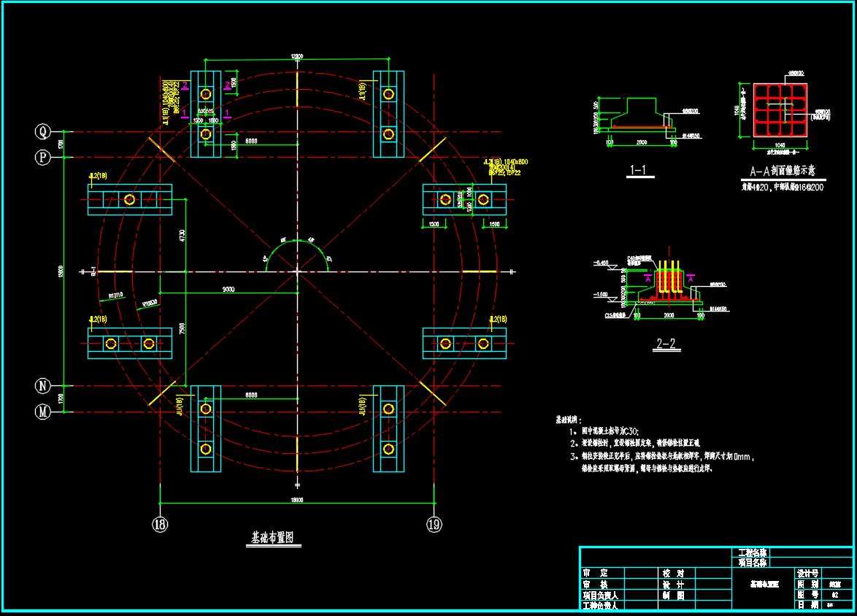Screen dimensions: 857x616
Task: Click the 12000 top dimension text
Action: pyautogui.click(x=297, y=56)
